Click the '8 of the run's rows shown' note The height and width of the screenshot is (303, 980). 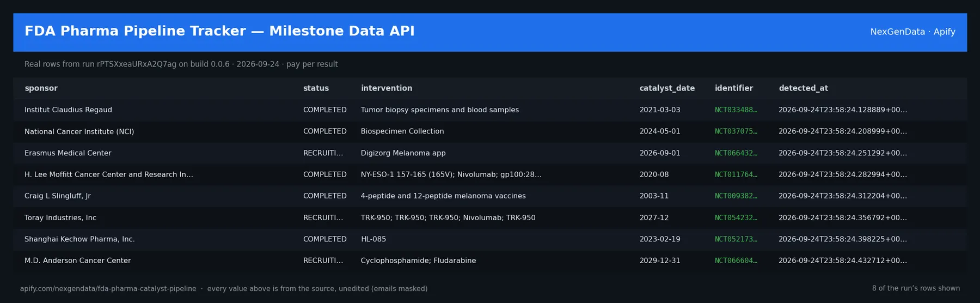click(x=916, y=288)
